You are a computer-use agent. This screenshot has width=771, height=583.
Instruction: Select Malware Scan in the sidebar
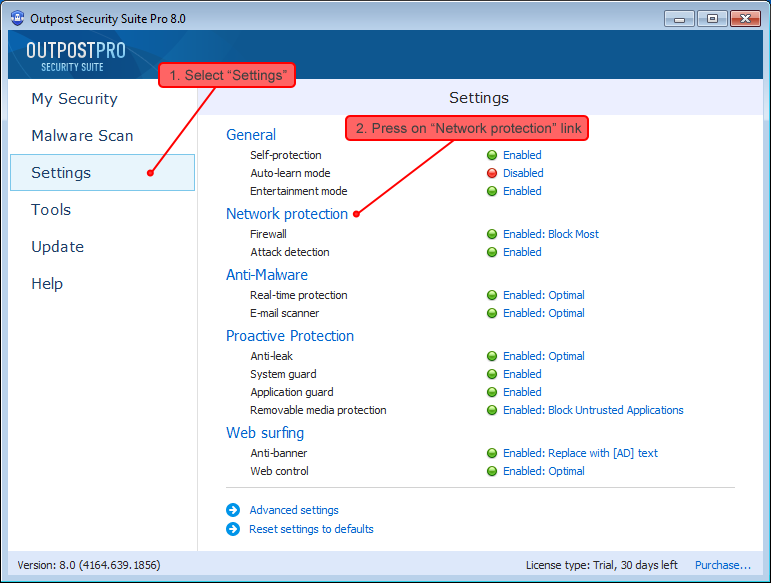[x=82, y=136]
